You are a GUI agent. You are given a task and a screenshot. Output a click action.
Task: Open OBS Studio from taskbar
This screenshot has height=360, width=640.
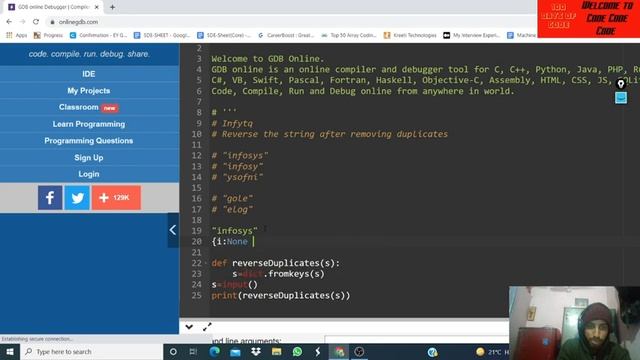pyautogui.click(x=359, y=351)
